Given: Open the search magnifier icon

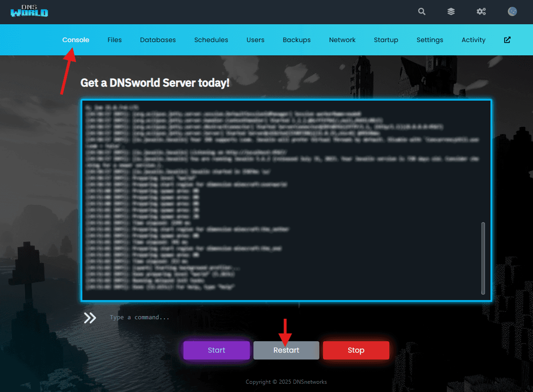Looking at the screenshot, I should (422, 12).
